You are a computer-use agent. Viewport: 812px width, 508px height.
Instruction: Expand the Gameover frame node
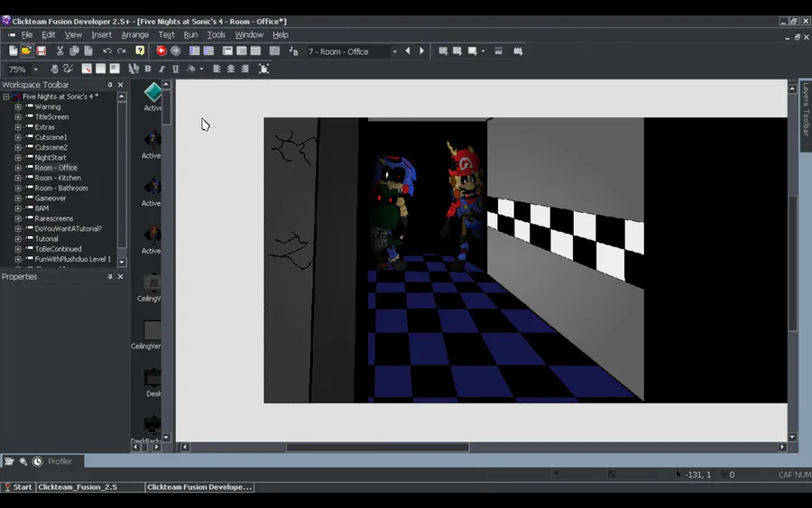[x=18, y=199]
